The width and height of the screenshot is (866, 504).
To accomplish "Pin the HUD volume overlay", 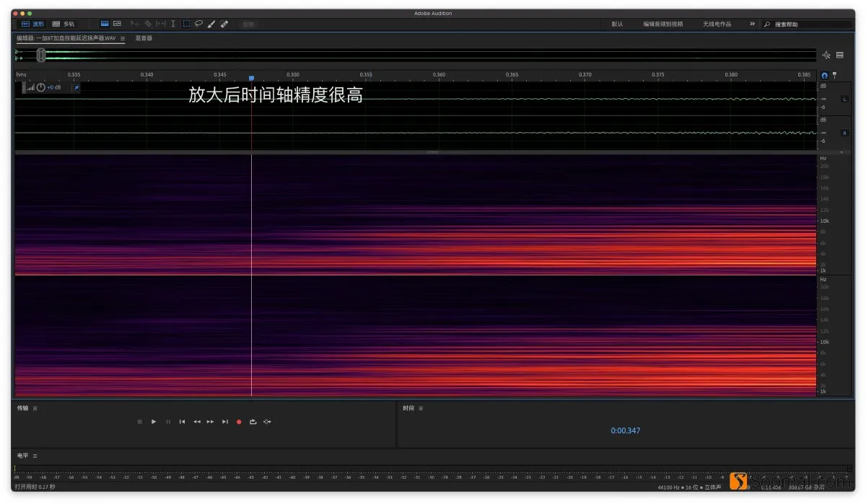I will click(x=76, y=87).
